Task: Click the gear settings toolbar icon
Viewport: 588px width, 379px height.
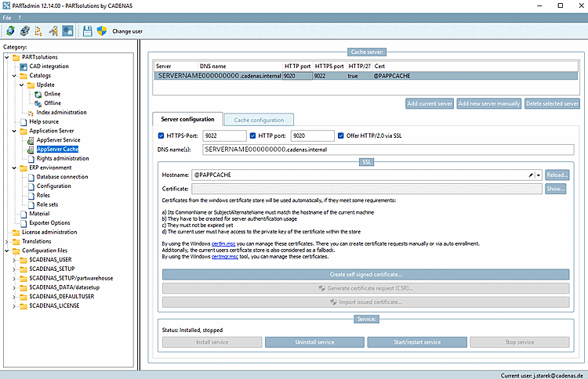Action: tap(67, 31)
